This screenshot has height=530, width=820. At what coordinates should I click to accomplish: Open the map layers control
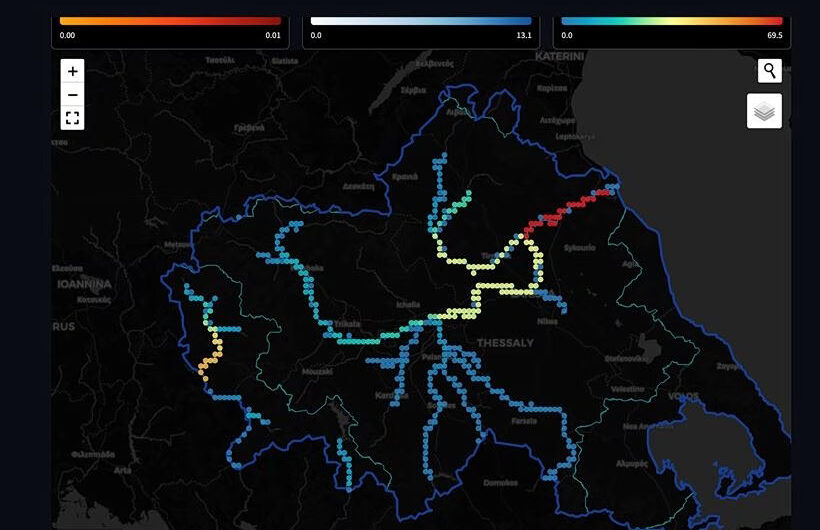[x=764, y=111]
